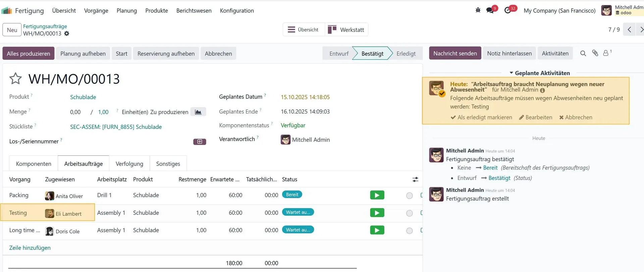644x272 pixels.
Task: Toggle the Testing row status circle
Action: point(409,213)
